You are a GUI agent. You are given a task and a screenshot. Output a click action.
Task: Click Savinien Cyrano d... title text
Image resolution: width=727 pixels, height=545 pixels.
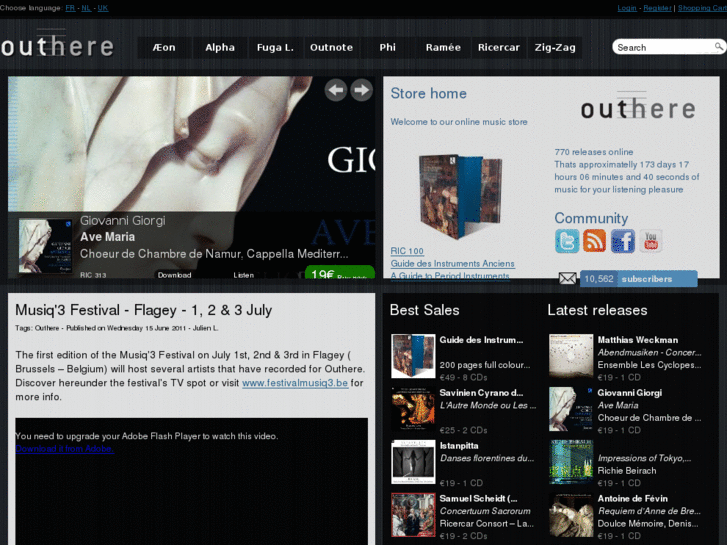(481, 393)
